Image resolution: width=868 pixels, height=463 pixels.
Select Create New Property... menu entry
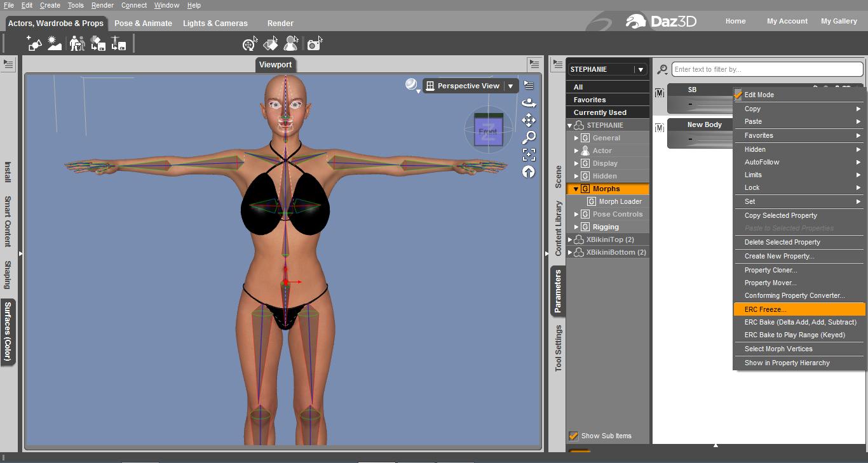coord(799,256)
